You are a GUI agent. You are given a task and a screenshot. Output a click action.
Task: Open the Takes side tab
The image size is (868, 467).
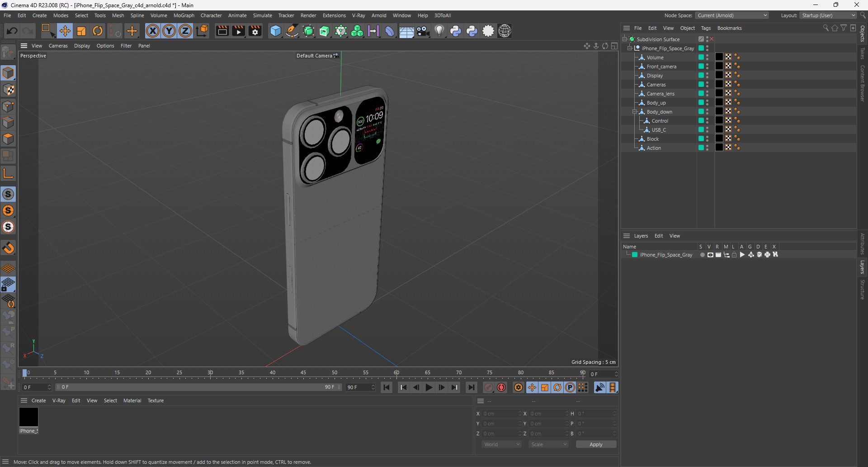click(x=863, y=53)
